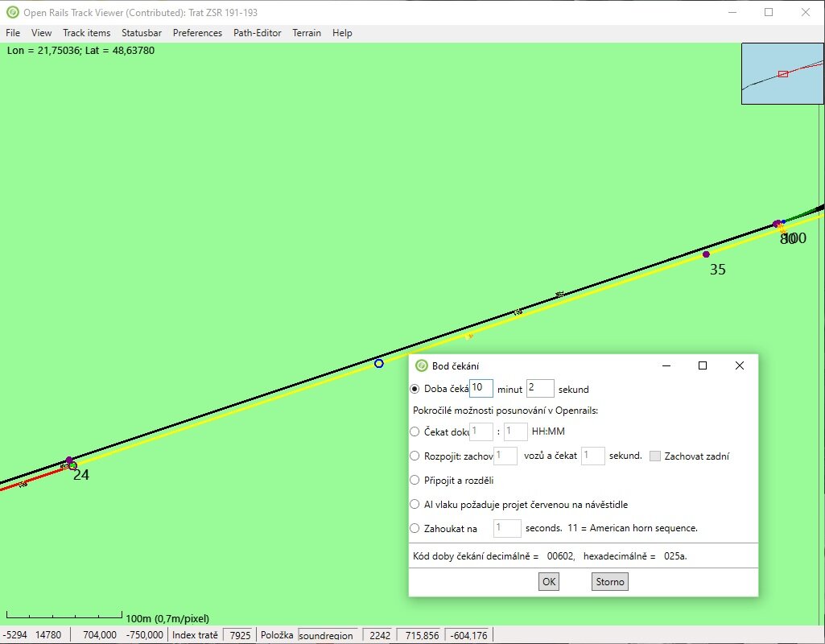
Task: Click the blue circle node on the track
Action: click(378, 363)
